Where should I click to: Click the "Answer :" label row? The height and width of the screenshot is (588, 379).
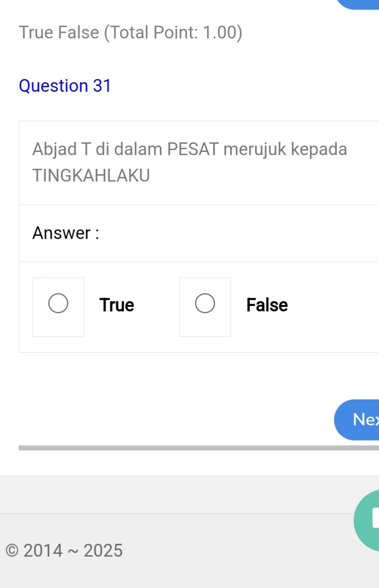pos(66,233)
